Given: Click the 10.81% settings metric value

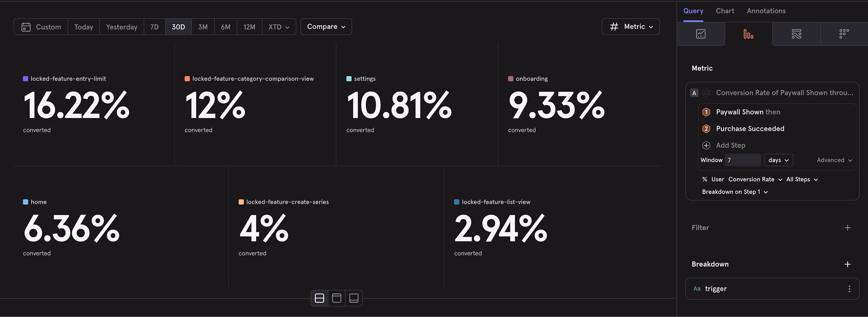Looking at the screenshot, I should pos(399,105).
